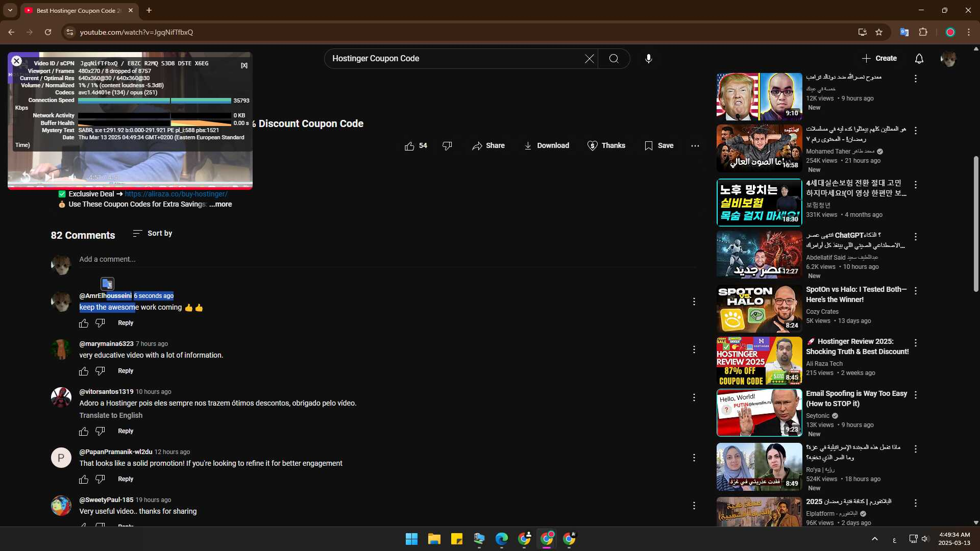Image resolution: width=980 pixels, height=551 pixels.
Task: Focus the Add a comment field
Action: coord(387,259)
